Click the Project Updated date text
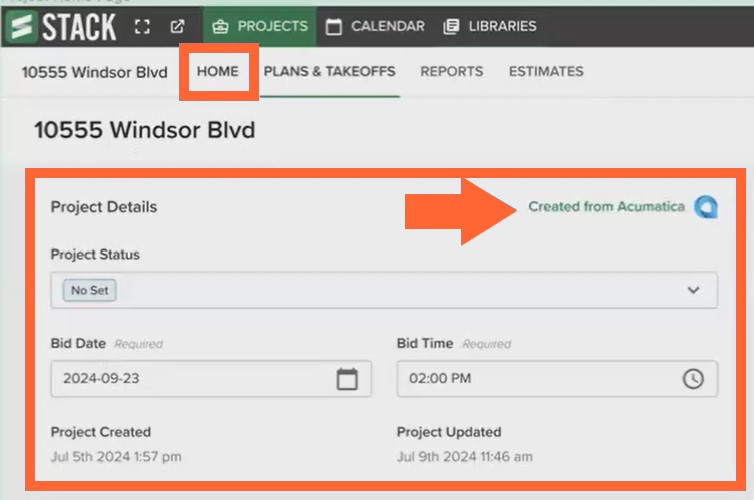Screen dimensions: 754x500 [465, 457]
